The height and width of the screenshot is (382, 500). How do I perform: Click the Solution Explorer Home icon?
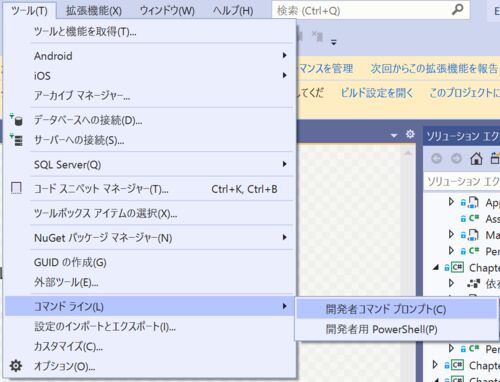(476, 158)
